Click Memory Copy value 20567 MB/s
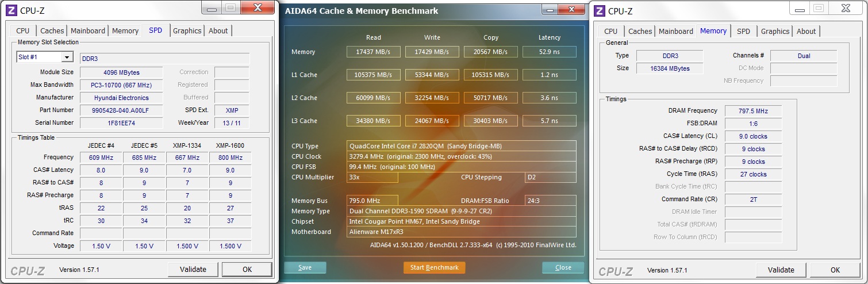 [x=491, y=52]
